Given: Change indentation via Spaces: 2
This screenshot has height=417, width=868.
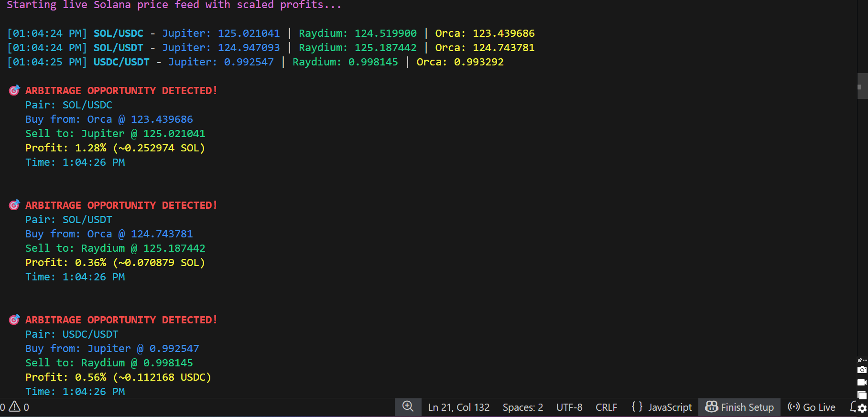Looking at the screenshot, I should tap(522, 407).
